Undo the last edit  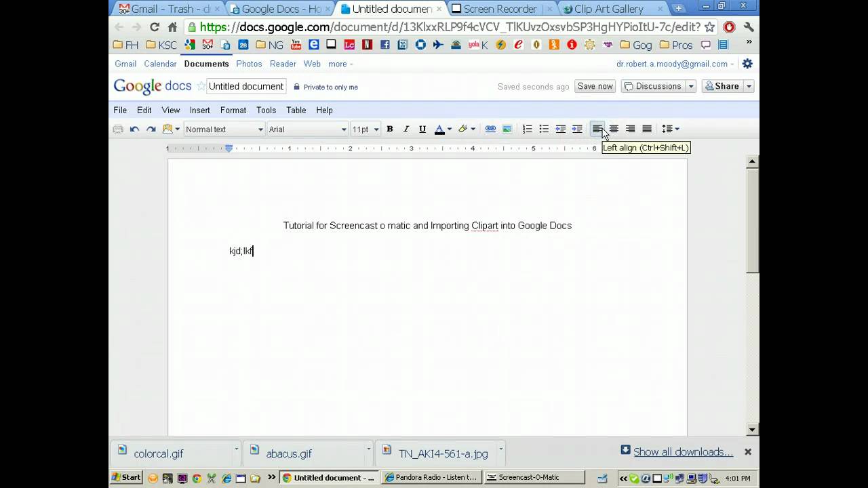134,129
